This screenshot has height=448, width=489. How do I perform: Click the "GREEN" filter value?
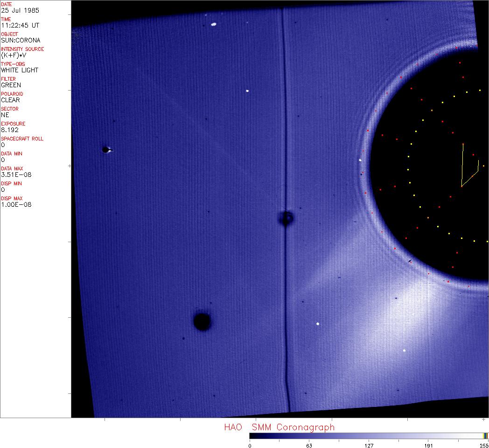pos(11,85)
